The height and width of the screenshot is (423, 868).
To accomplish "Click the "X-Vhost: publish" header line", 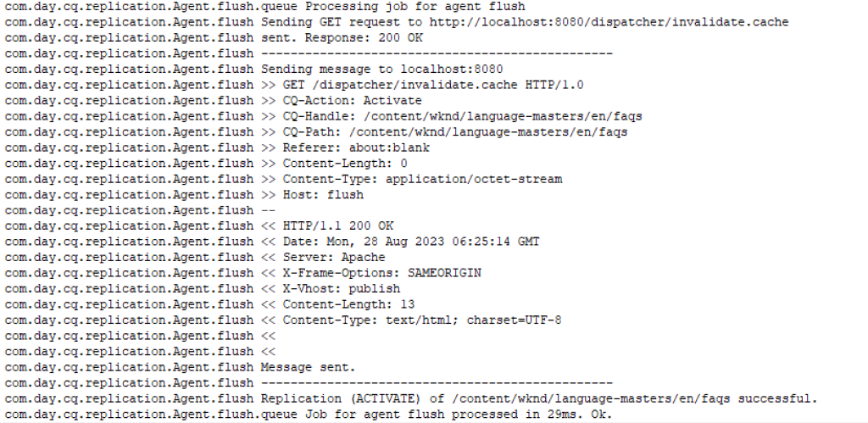I will [x=342, y=289].
